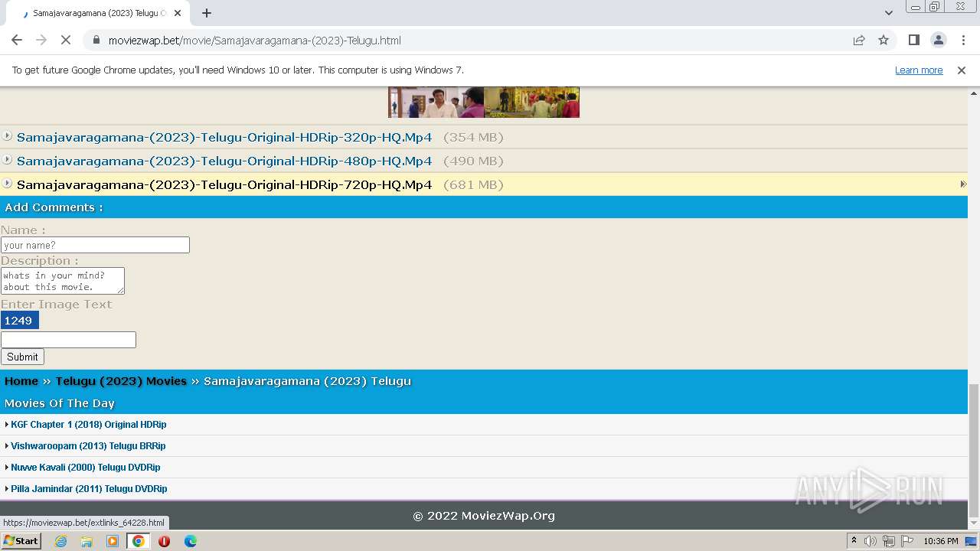The height and width of the screenshot is (551, 980).
Task: Open the 480p-HQ Mp4 download link
Action: point(224,161)
